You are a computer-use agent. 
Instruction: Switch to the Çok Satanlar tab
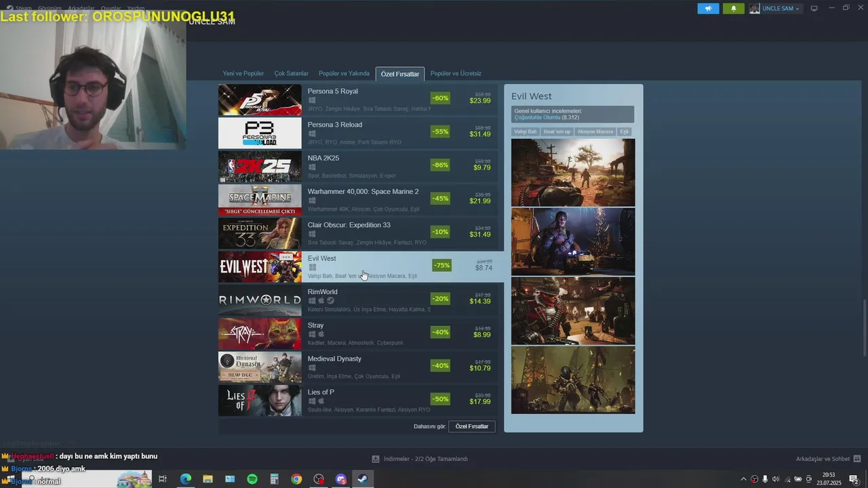pyautogui.click(x=291, y=73)
